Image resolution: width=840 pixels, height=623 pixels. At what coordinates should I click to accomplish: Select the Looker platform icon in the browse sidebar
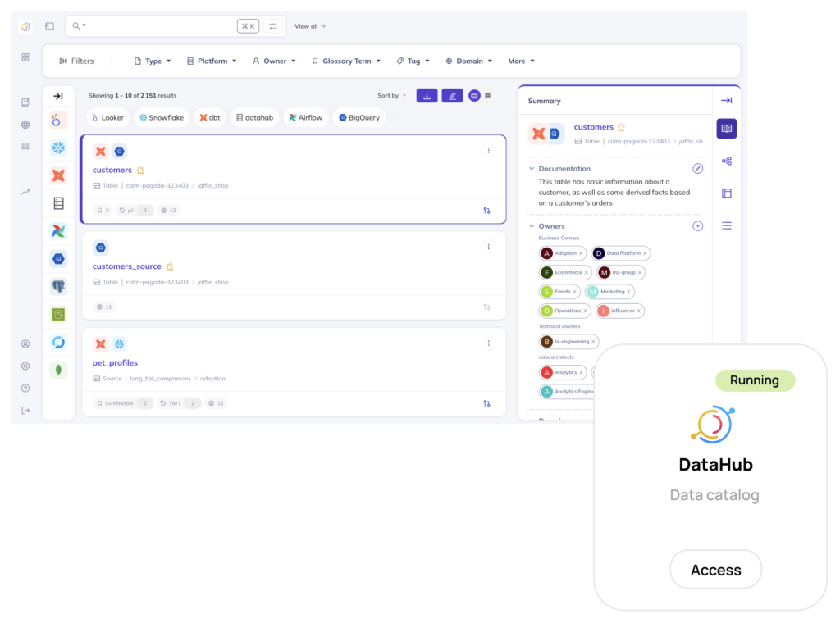[58, 120]
